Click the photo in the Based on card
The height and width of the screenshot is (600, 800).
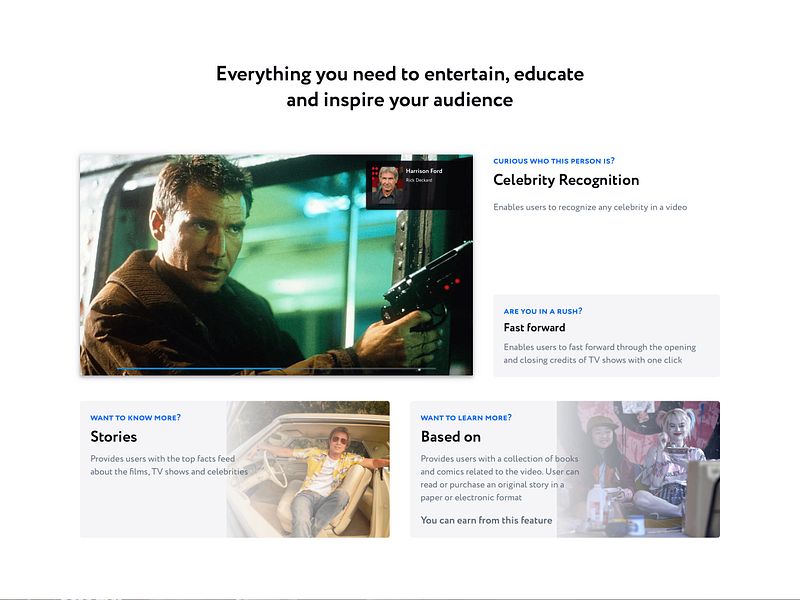click(638, 469)
